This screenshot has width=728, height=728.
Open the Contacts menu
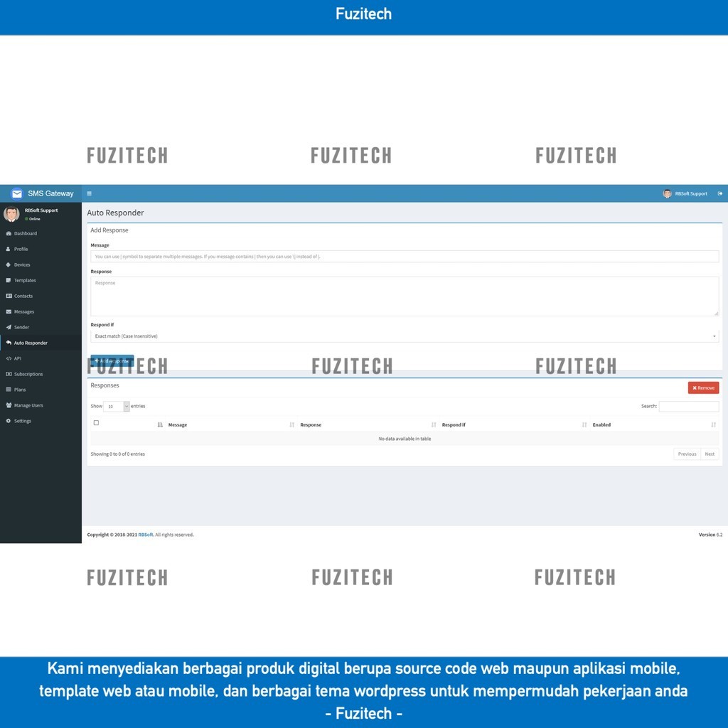41,296
